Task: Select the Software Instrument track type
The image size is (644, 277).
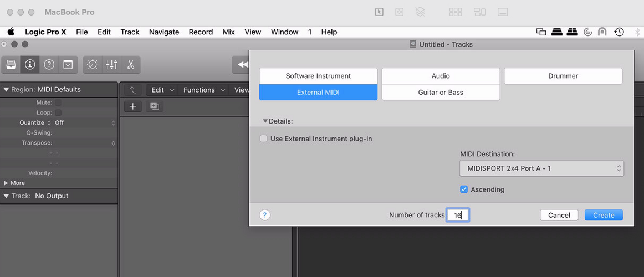Action: pyautogui.click(x=318, y=76)
